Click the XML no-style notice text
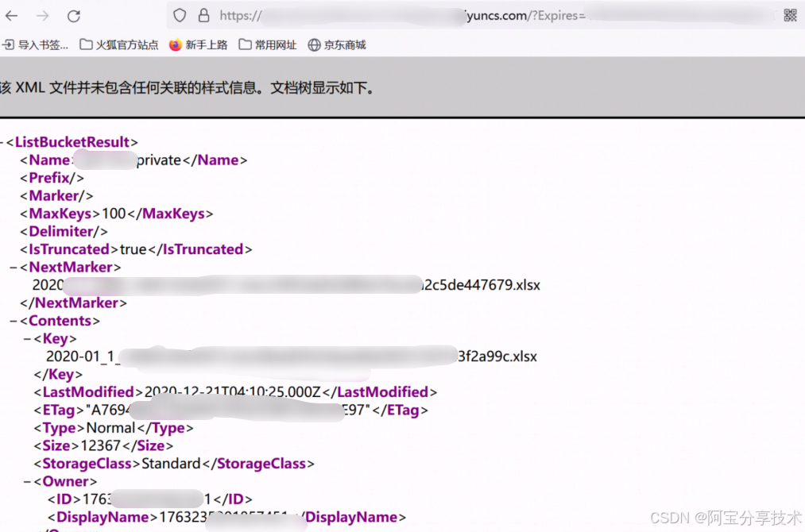 (187, 87)
